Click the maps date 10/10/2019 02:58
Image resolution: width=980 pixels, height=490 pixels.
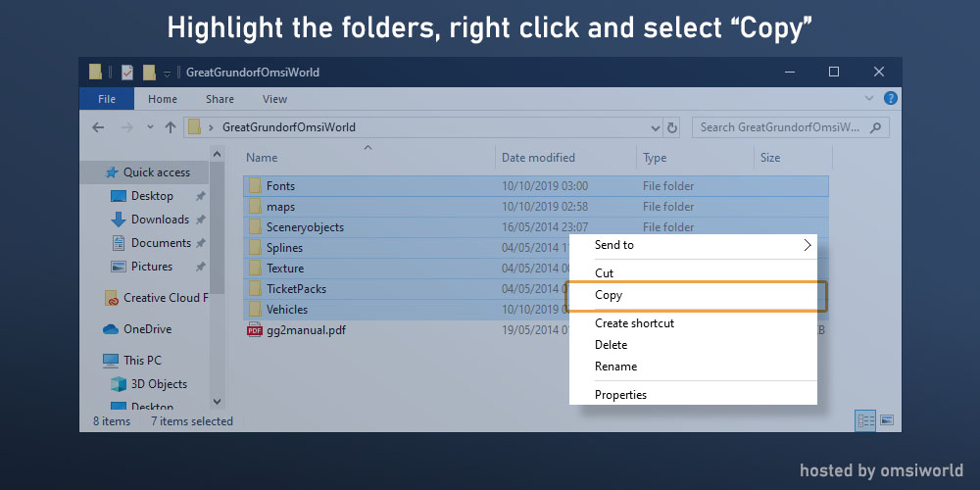(545, 207)
